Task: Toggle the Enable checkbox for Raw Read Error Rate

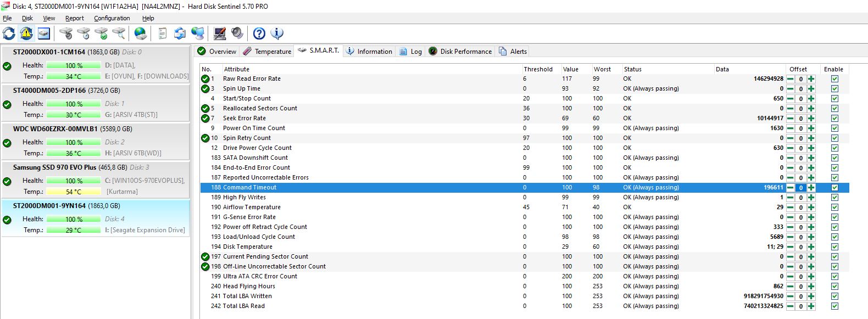Action: coord(834,79)
